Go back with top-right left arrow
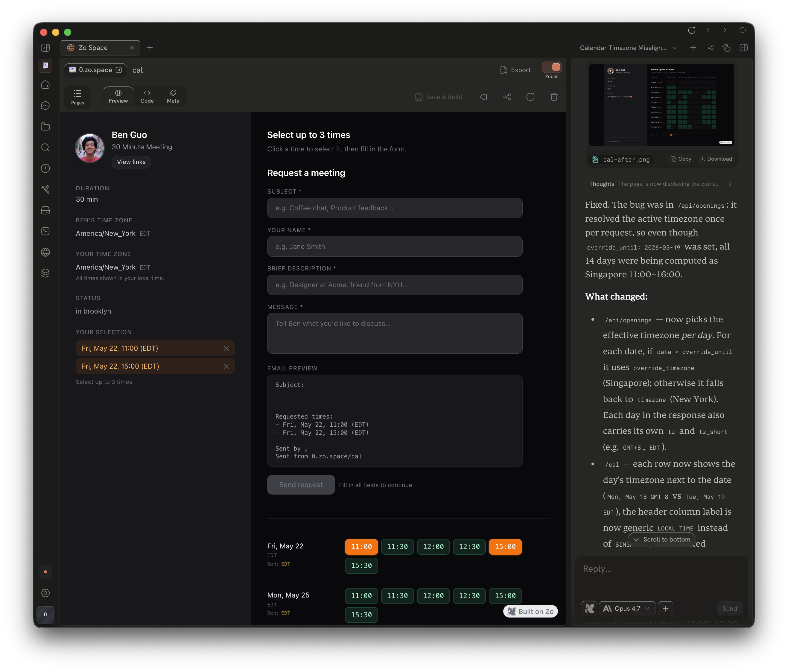Image resolution: width=788 pixels, height=672 pixels. (708, 31)
